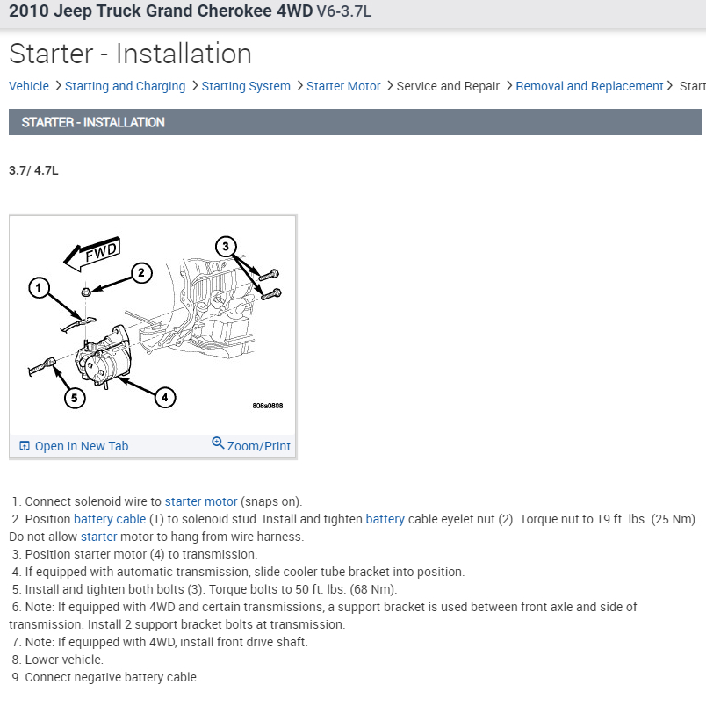This screenshot has width=706, height=728.
Task: Click the Open In New Tab icon
Action: coord(24,446)
